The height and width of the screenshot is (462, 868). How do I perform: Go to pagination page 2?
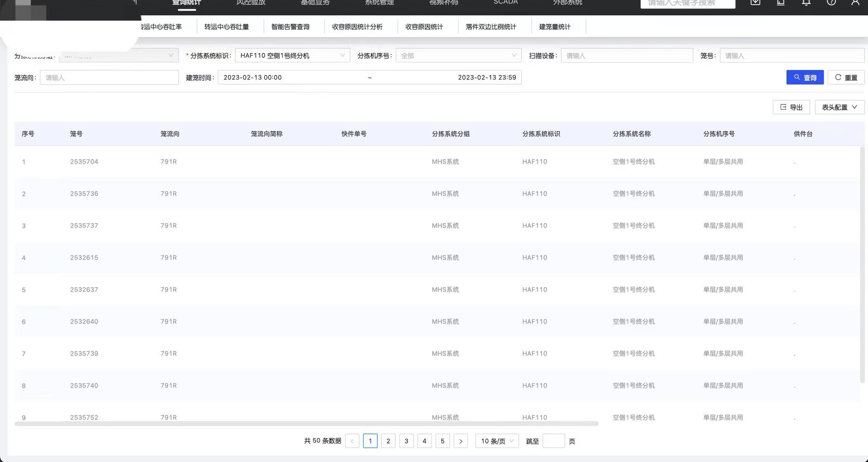click(x=388, y=441)
